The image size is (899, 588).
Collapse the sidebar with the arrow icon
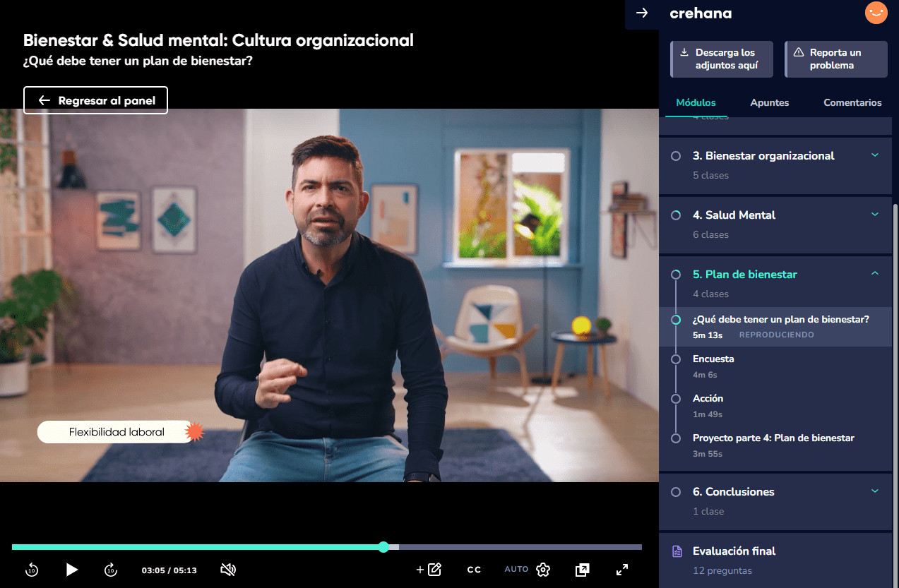click(641, 14)
